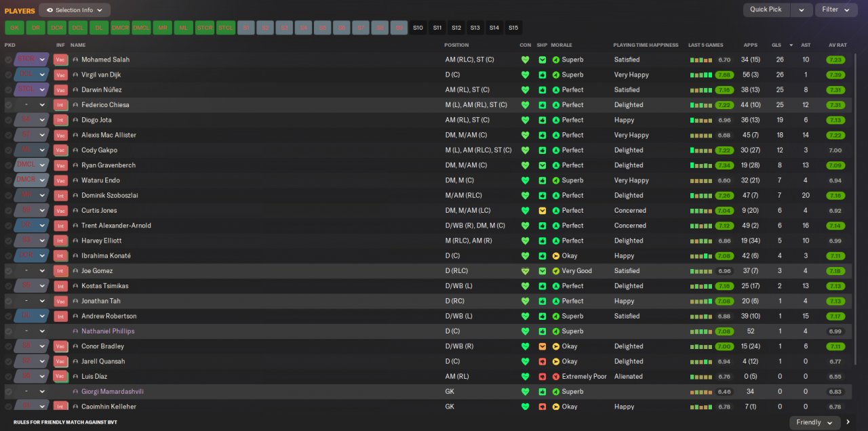Click the condition heart for Giorgi Mamardashvili

click(525, 392)
